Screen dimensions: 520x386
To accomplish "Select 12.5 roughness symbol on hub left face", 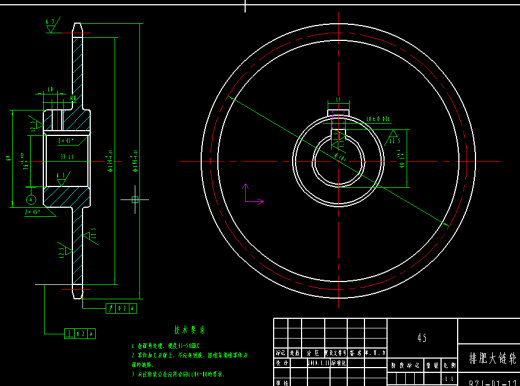I will (36, 123).
